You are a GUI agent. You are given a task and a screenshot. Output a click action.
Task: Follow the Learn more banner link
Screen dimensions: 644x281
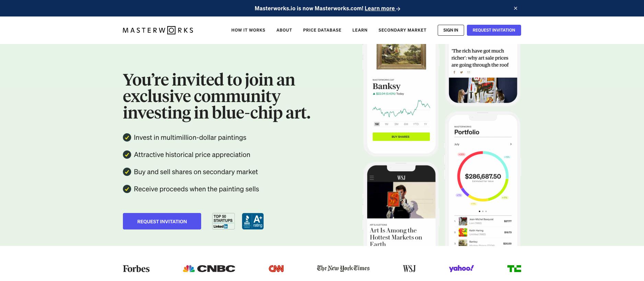(x=382, y=8)
